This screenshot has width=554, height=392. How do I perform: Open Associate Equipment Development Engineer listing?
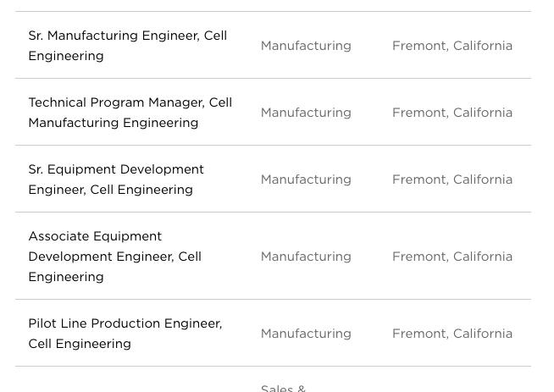coord(115,256)
